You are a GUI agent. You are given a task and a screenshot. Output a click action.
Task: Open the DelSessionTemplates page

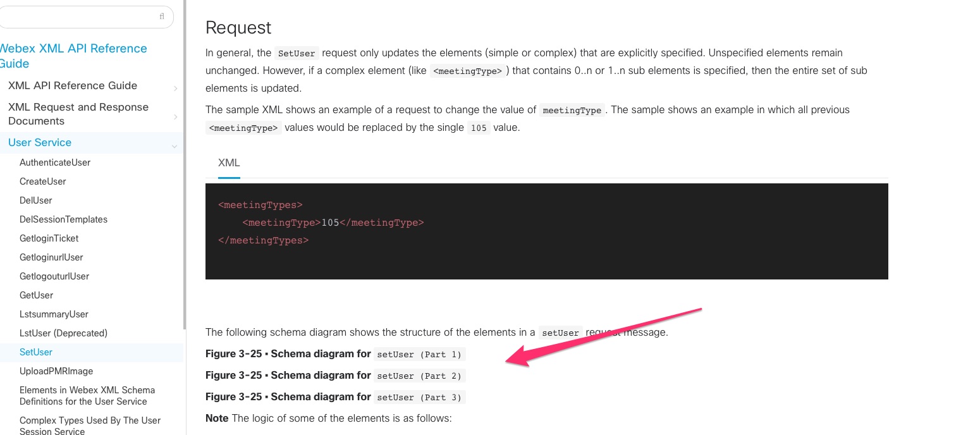63,219
